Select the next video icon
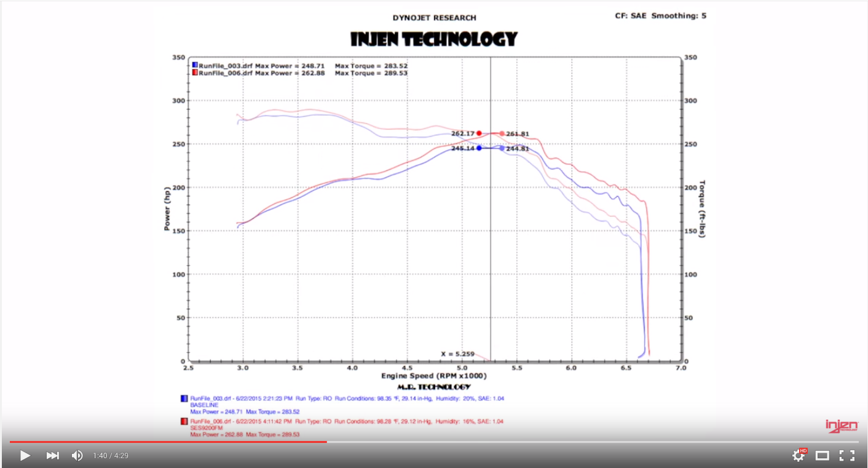Viewport: 868px width, 468px height. point(52,455)
